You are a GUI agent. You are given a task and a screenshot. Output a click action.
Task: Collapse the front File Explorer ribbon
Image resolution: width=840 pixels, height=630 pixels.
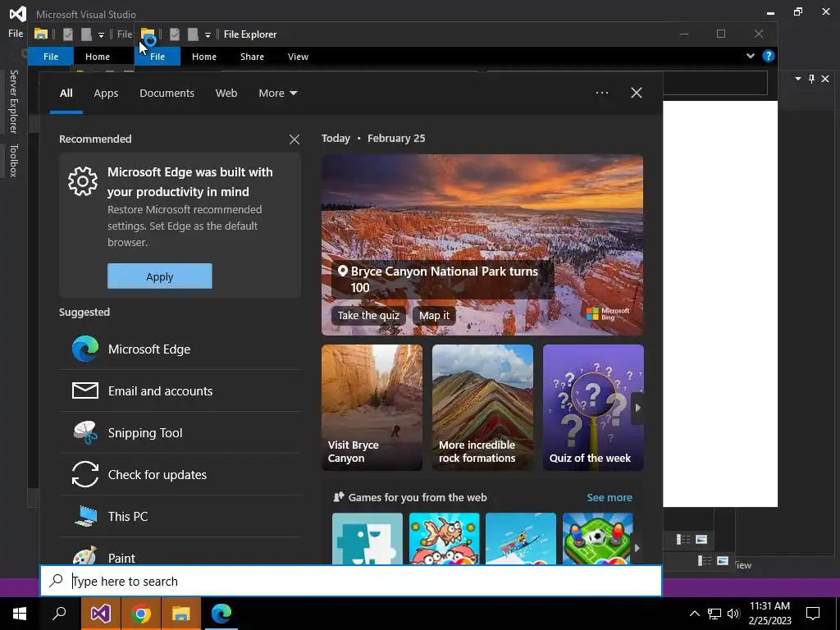751,56
